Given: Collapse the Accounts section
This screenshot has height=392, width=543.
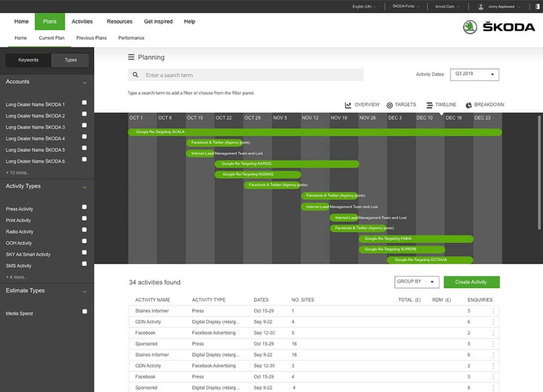Looking at the screenshot, I should (85, 83).
